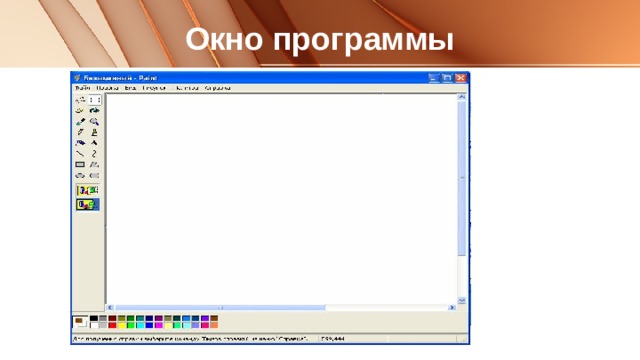This screenshot has height=360, width=640.
Task: Pick the pale yellow palette swatch
Action: pos(168,325)
